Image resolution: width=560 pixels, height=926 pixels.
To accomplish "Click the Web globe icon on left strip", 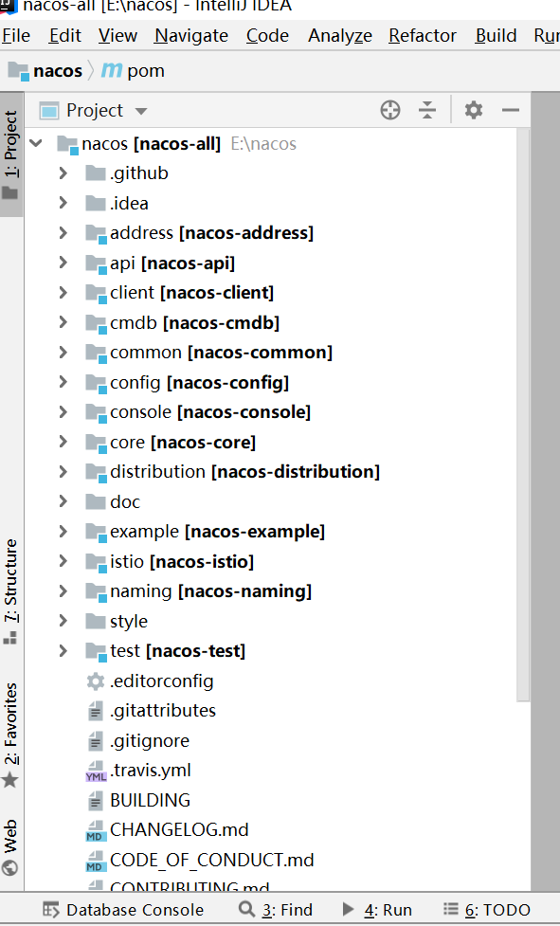I will 10,867.
